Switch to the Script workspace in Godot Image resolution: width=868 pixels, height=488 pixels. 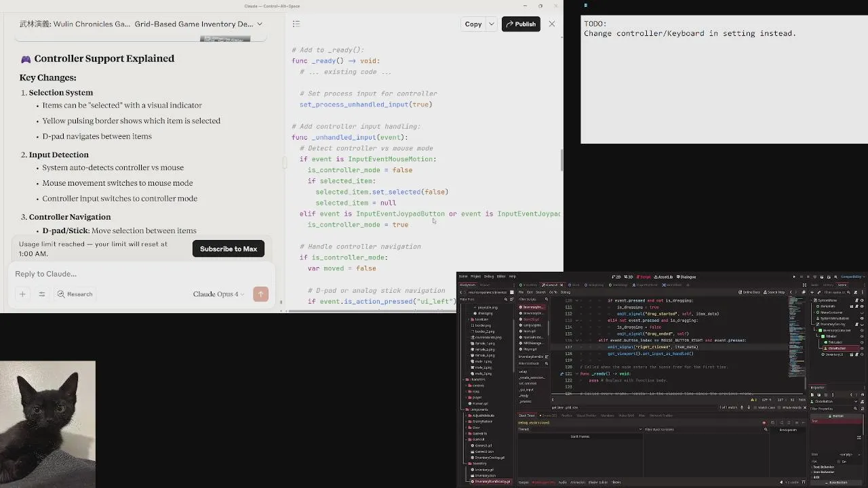(644, 277)
